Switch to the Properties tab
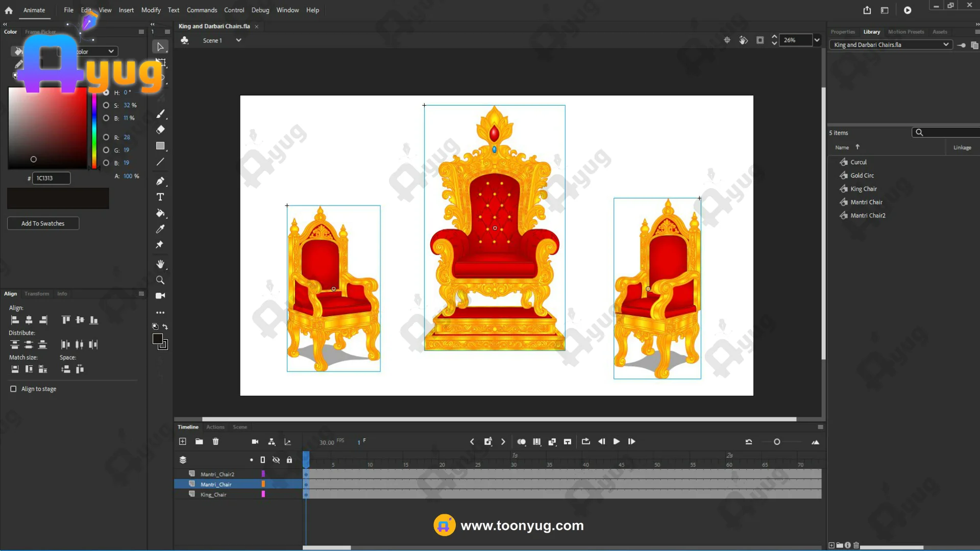The width and height of the screenshot is (980, 551). click(x=842, y=32)
